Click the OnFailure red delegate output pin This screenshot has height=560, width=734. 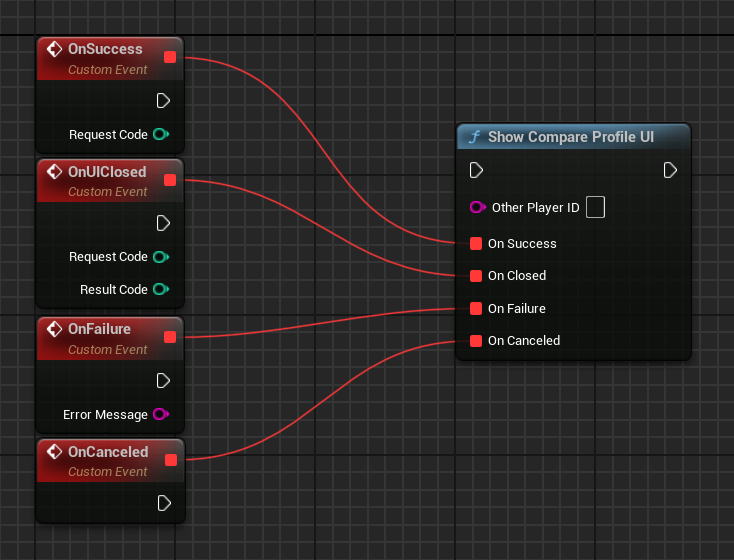pyautogui.click(x=170, y=337)
